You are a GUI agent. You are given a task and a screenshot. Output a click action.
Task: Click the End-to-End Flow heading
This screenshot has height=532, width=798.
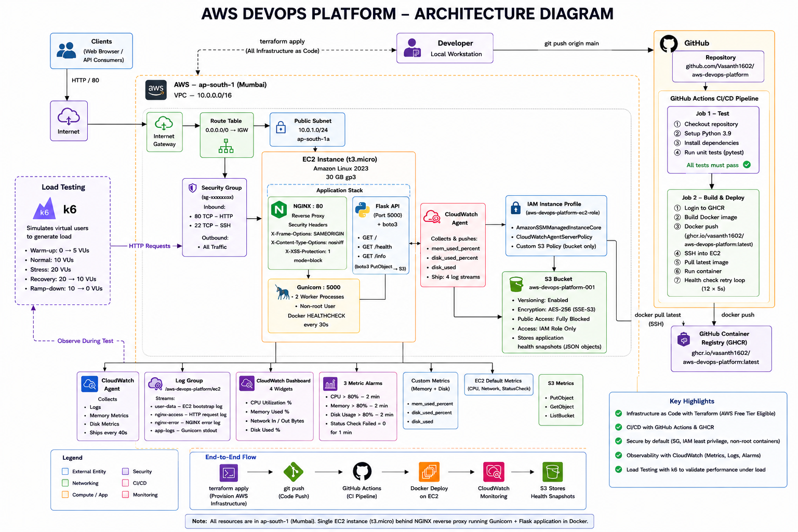[230, 457]
